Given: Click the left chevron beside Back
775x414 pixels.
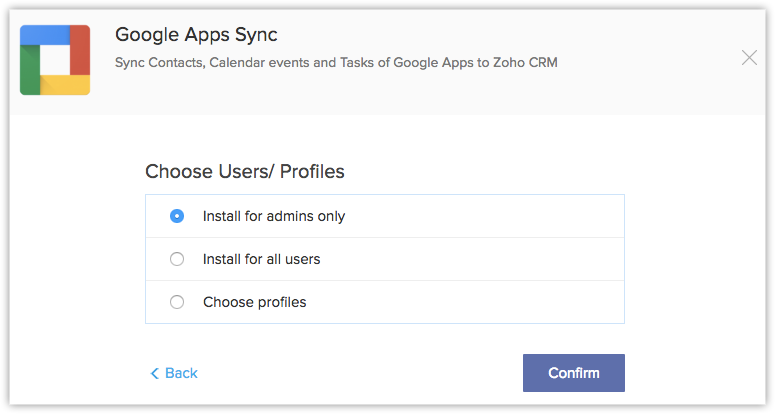Looking at the screenshot, I should pos(155,374).
